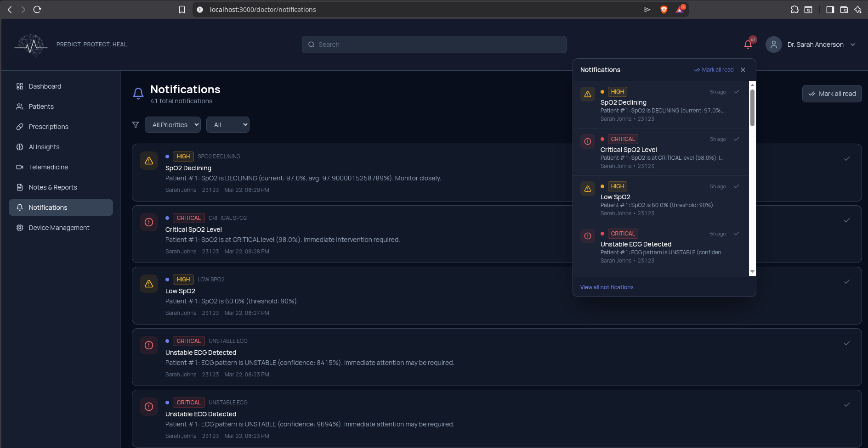Mark the Critical SpO2 Level alert as read

[x=737, y=139]
